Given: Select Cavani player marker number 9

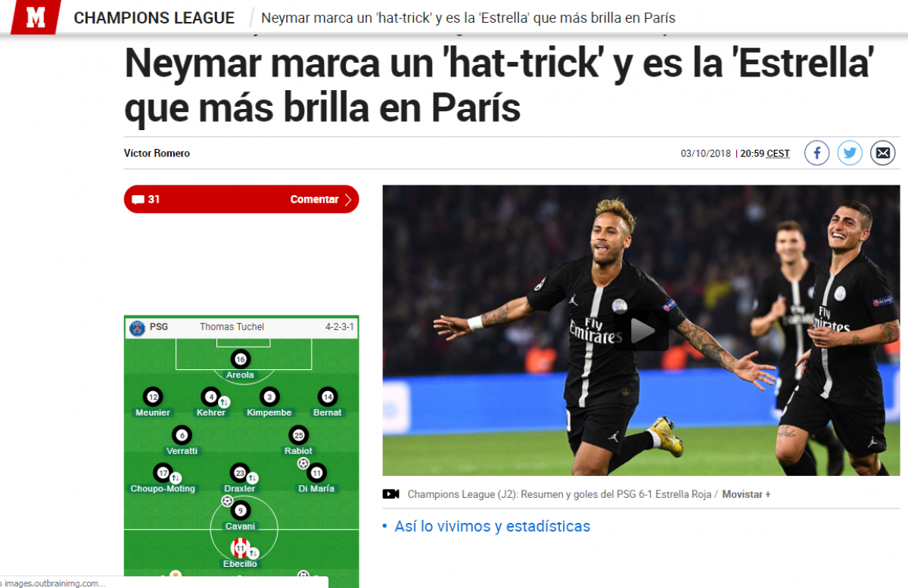Looking at the screenshot, I should click(240, 511).
